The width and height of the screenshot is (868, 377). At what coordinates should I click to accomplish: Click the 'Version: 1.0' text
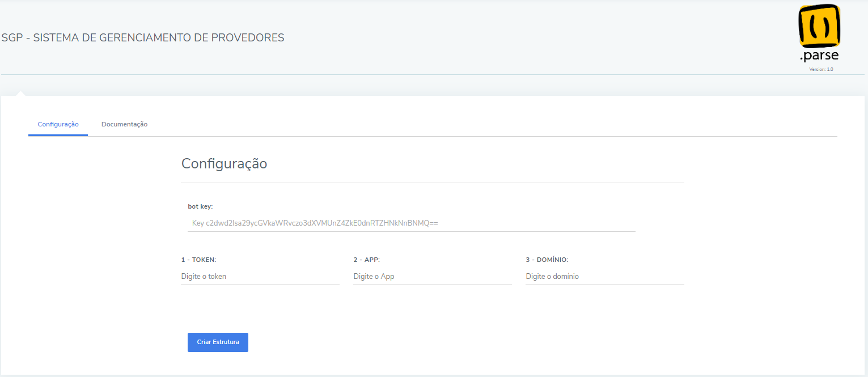[x=821, y=69]
